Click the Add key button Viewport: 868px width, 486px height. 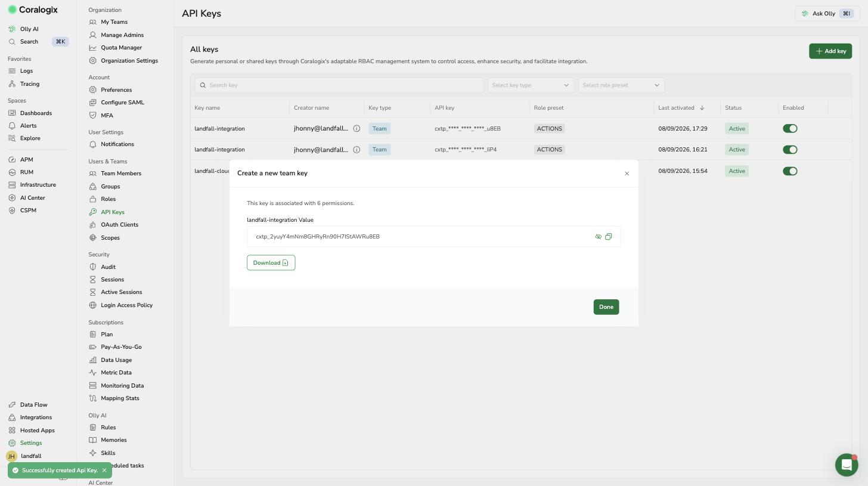830,51
